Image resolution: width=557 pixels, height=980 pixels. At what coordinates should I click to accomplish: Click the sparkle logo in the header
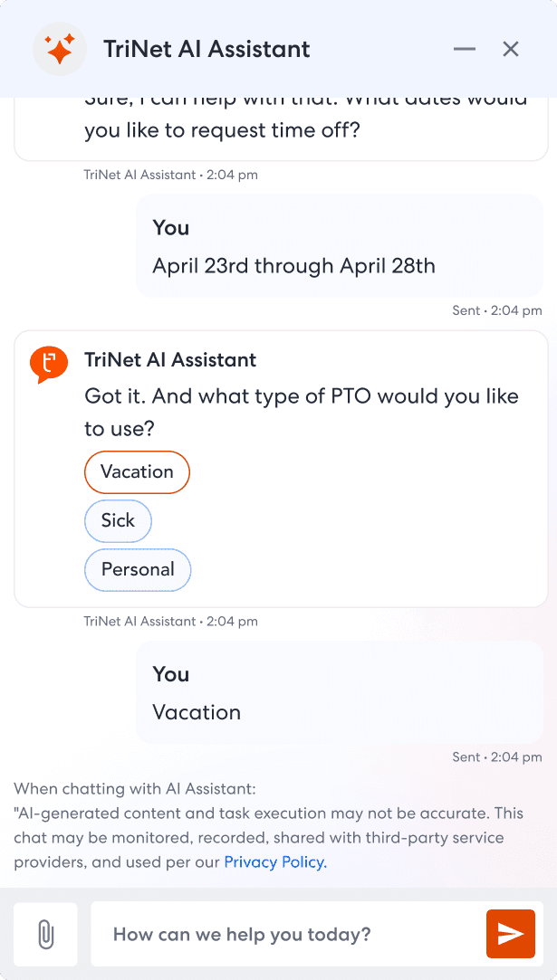point(60,49)
